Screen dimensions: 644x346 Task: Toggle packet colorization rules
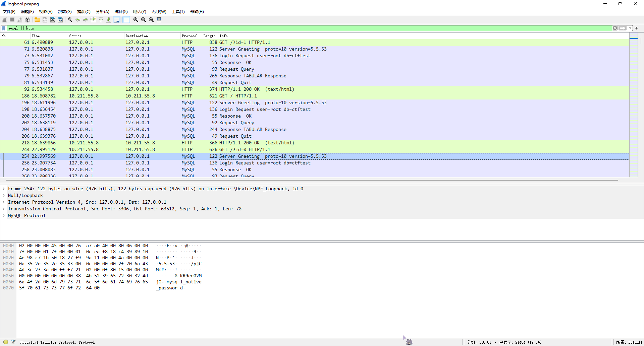pyautogui.click(x=126, y=20)
